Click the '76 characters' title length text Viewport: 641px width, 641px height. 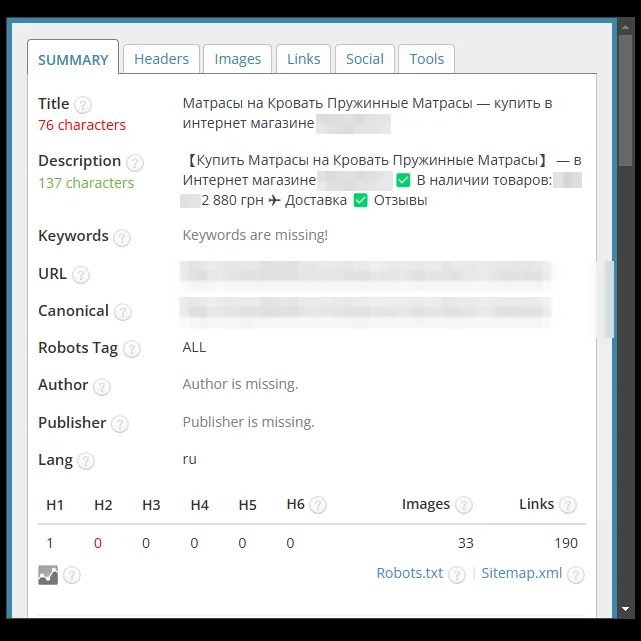(82, 125)
